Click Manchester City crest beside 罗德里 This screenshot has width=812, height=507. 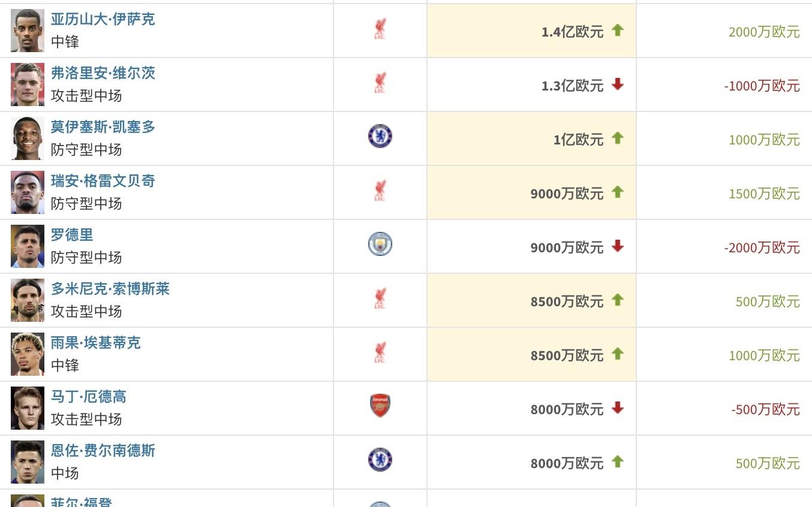[x=380, y=244]
